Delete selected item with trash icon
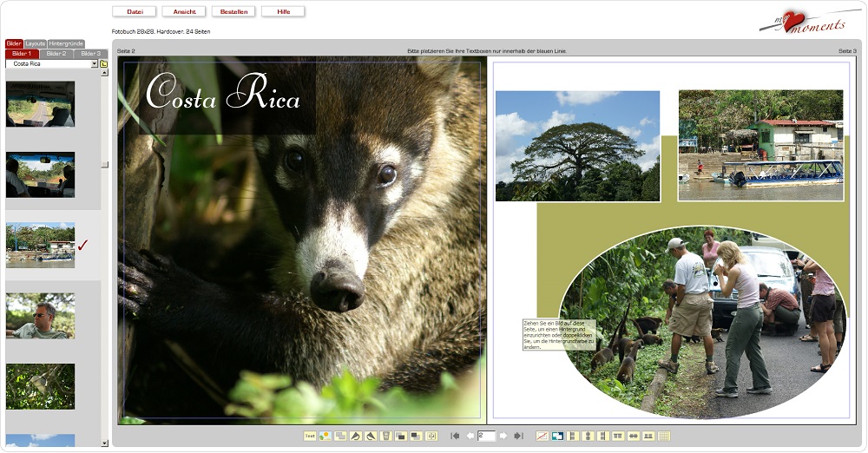This screenshot has width=868, height=453. click(386, 437)
